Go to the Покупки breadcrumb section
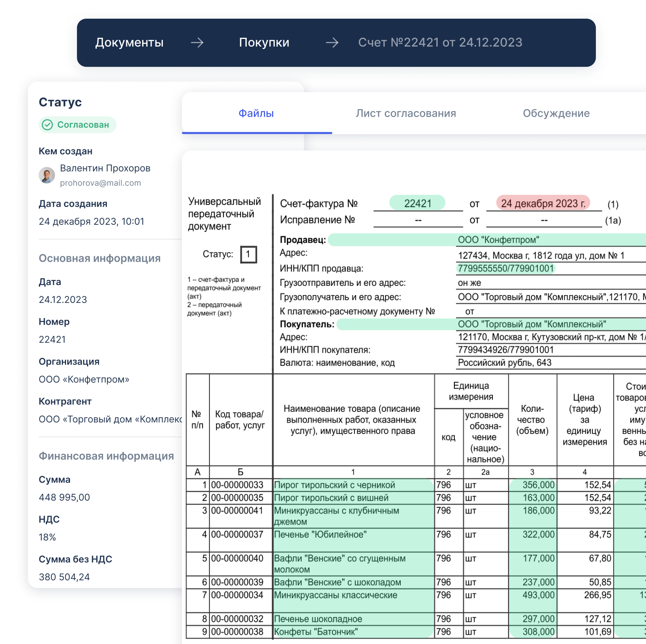The width and height of the screenshot is (646, 644). click(264, 42)
